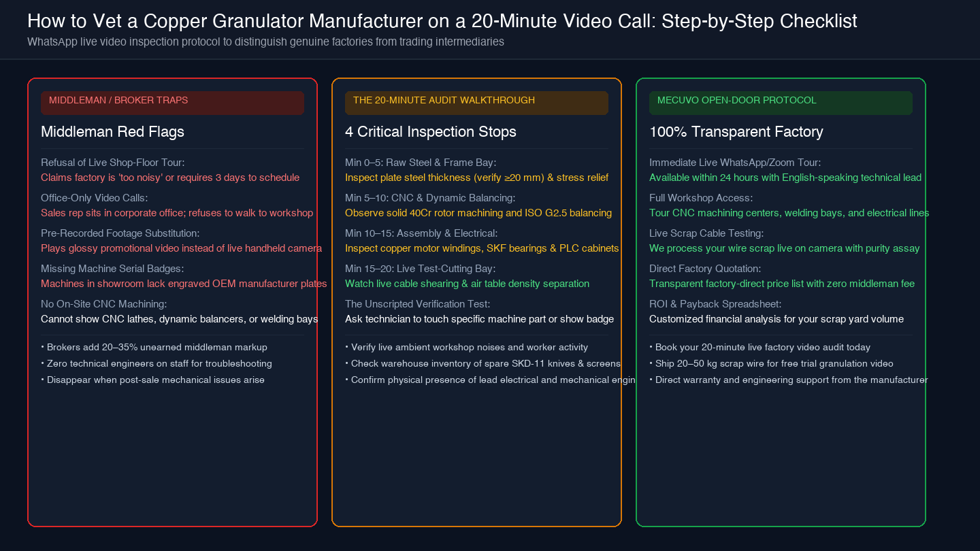This screenshot has height=551, width=980.
Task: Click the 'MIDDLEMAN / BROKER TRAPS' badge
Action: (x=172, y=103)
